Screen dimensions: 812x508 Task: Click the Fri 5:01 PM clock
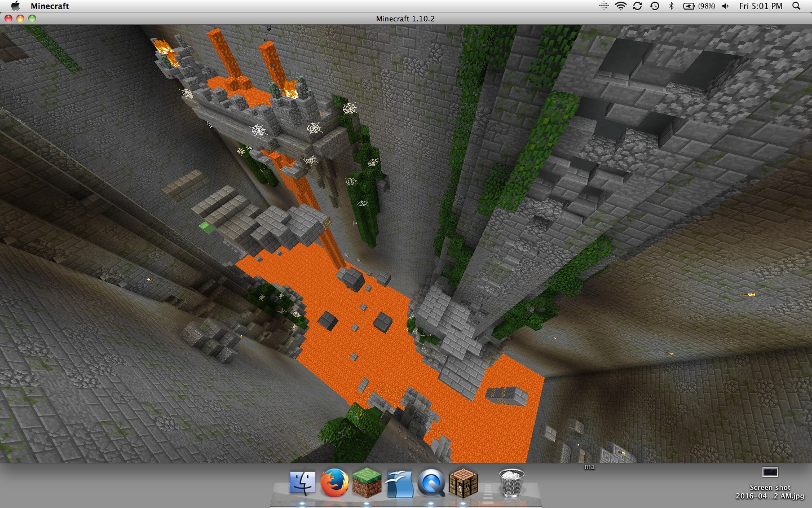(761, 6)
